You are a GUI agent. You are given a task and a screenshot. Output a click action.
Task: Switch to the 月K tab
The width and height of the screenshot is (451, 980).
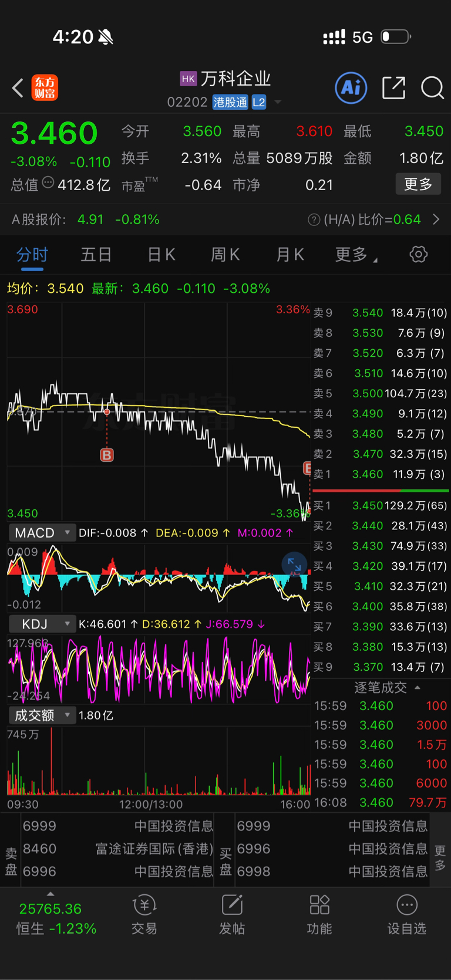pos(290,255)
